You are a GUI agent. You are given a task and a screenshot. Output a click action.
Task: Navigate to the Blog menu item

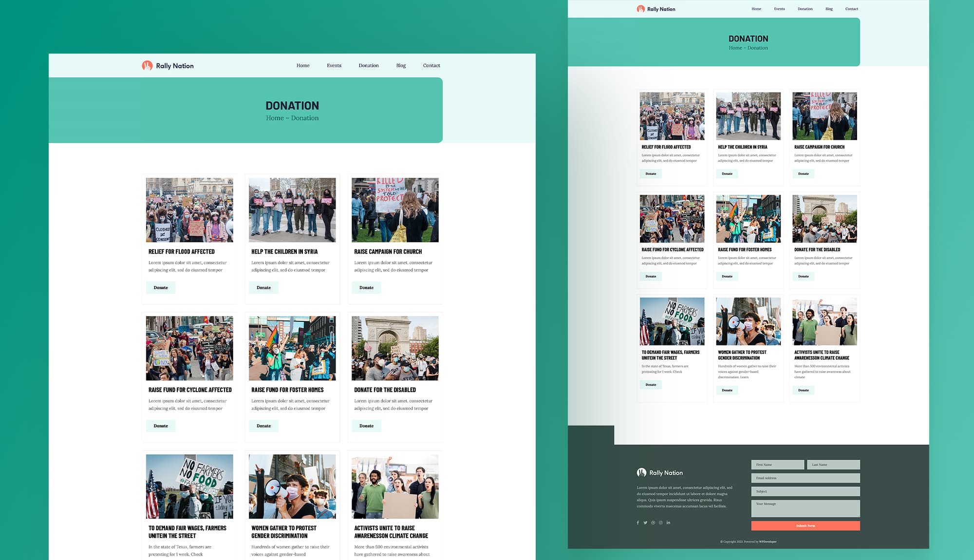click(401, 65)
